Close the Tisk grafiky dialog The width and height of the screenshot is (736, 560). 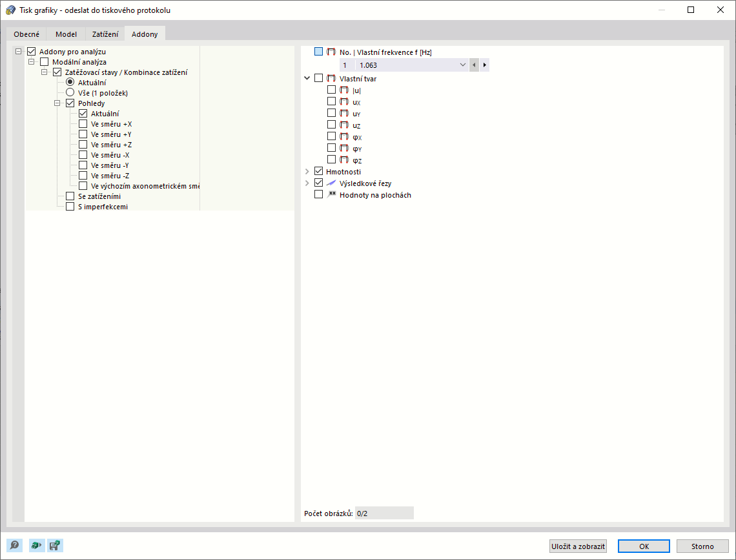[721, 10]
